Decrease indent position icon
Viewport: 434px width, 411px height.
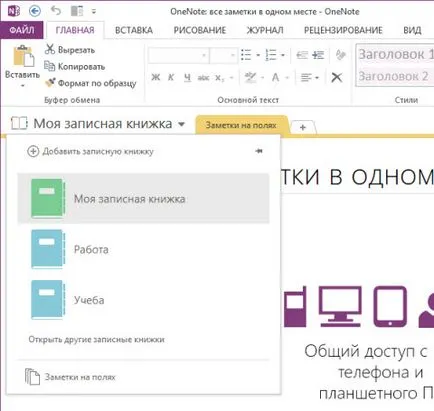pos(302,55)
